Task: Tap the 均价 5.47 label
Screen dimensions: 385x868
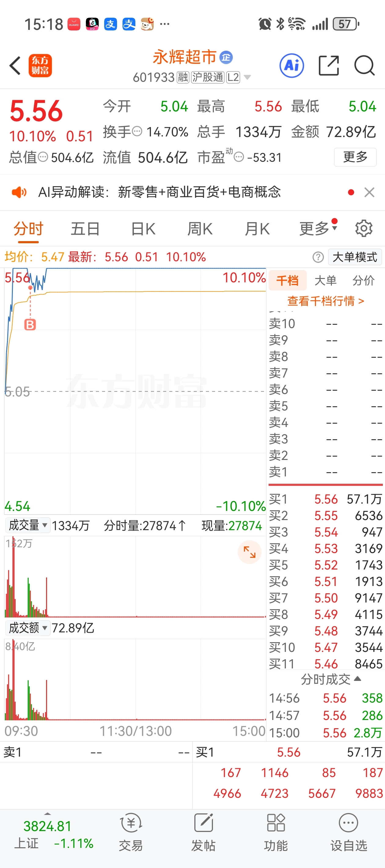Action: [34, 257]
